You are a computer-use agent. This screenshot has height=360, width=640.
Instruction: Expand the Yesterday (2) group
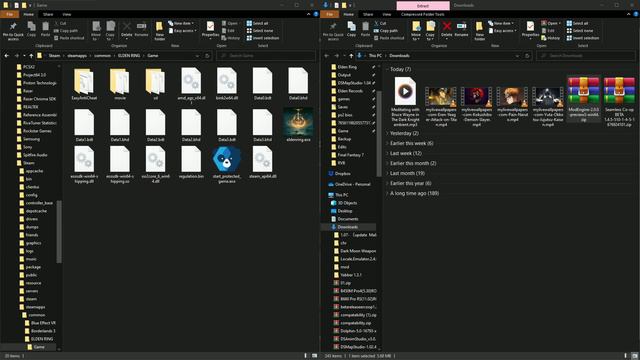387,133
